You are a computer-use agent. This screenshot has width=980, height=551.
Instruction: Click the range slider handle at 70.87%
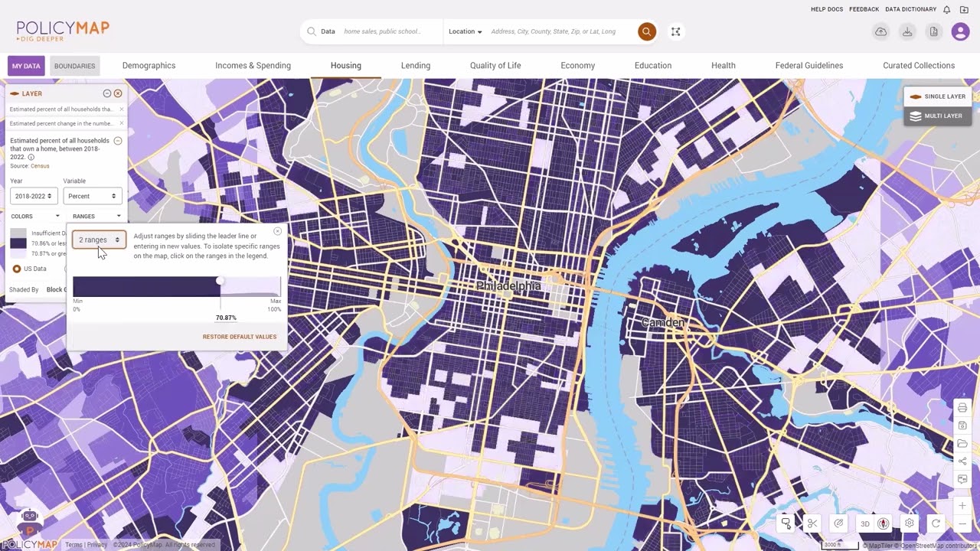tap(220, 282)
